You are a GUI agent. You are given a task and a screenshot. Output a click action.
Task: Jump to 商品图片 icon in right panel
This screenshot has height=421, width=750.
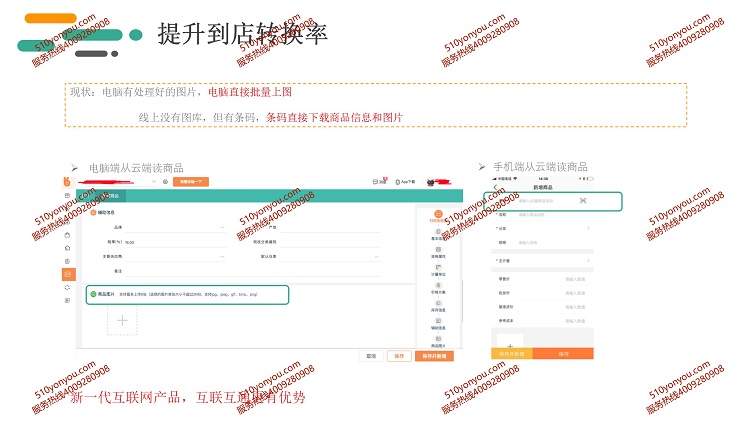(x=437, y=342)
